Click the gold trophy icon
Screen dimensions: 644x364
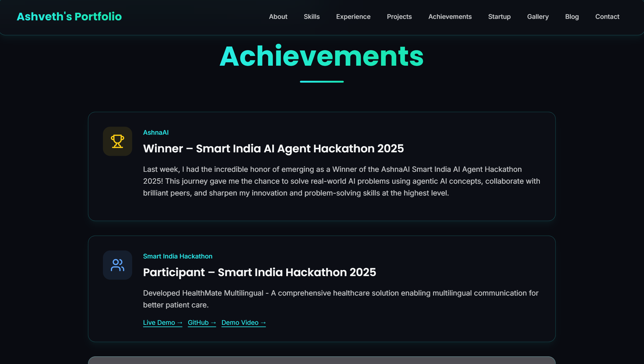[x=117, y=141]
